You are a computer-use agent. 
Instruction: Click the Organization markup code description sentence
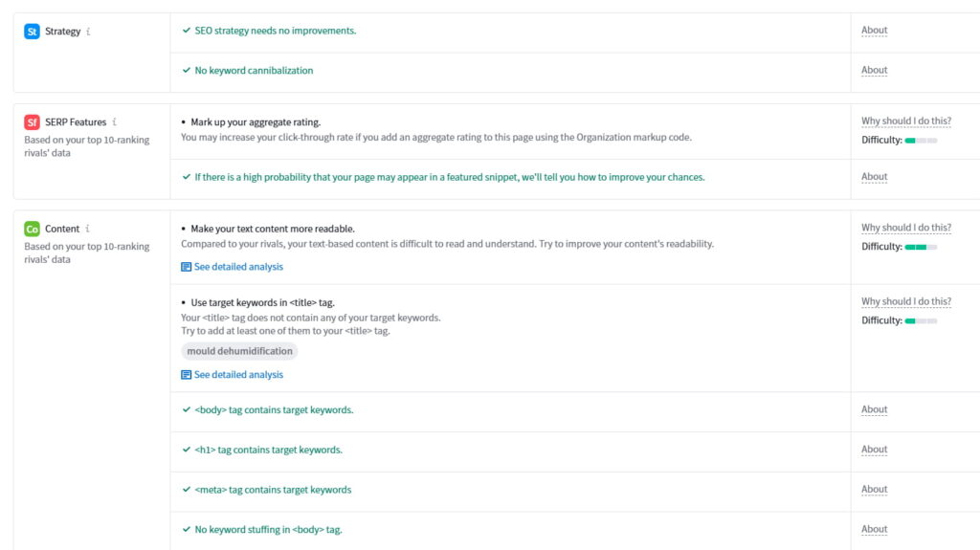click(436, 138)
